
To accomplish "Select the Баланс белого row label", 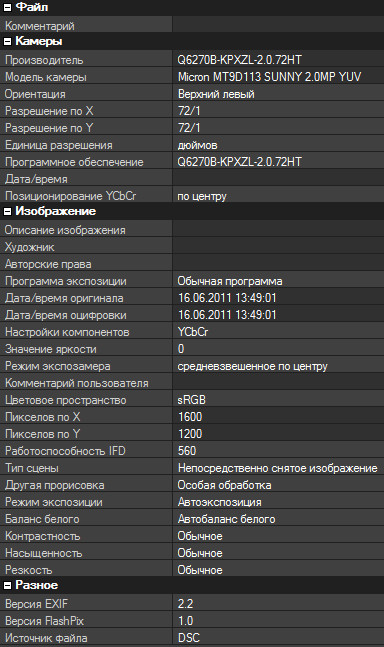I will (x=42, y=519).
